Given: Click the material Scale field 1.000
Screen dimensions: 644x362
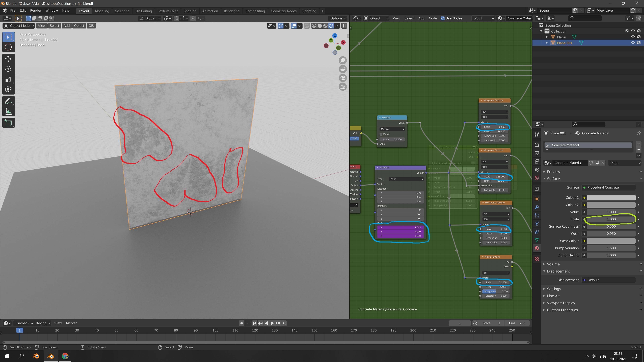Looking at the screenshot, I should point(611,219).
